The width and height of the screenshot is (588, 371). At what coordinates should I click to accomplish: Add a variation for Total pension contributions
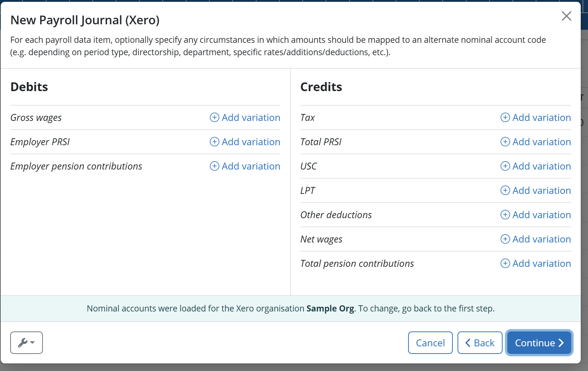click(x=535, y=263)
